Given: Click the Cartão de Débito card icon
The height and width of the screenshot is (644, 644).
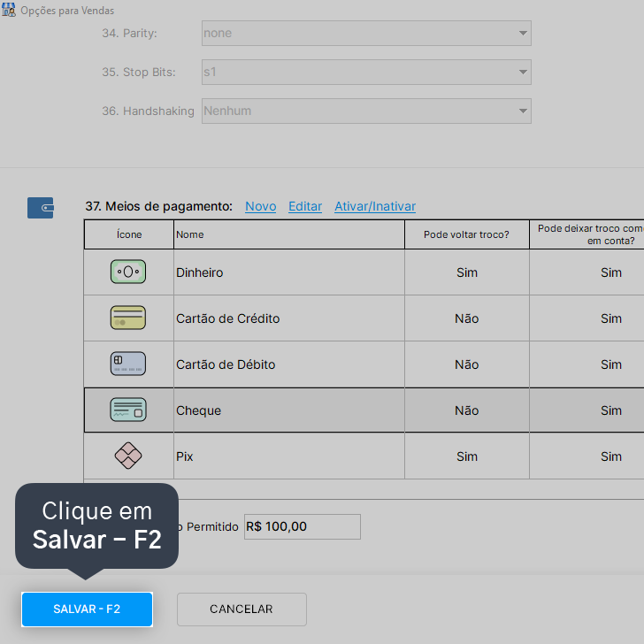Looking at the screenshot, I should click(128, 364).
